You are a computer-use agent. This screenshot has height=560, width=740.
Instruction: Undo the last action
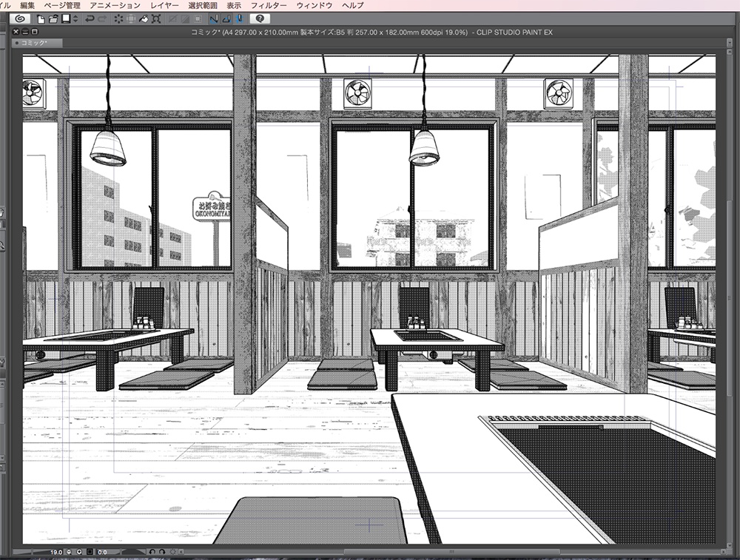coord(89,19)
